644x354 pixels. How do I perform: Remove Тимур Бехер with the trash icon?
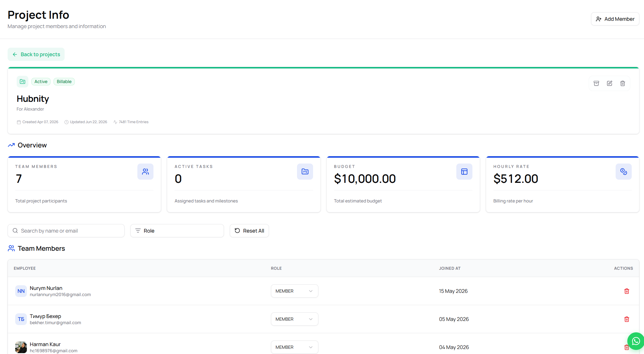[x=627, y=319]
